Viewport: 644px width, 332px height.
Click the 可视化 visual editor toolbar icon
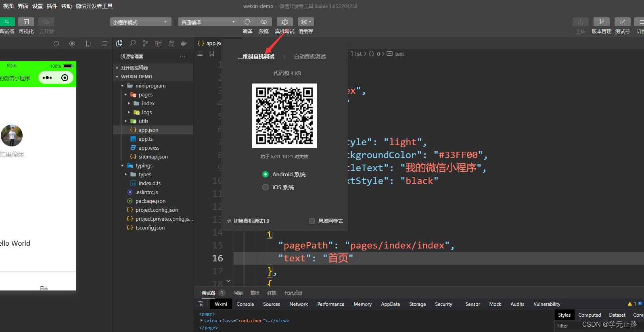(x=26, y=22)
